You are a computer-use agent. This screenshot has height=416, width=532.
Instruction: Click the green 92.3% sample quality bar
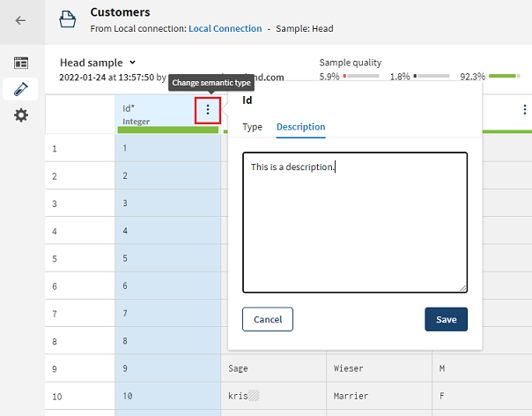tap(505, 77)
